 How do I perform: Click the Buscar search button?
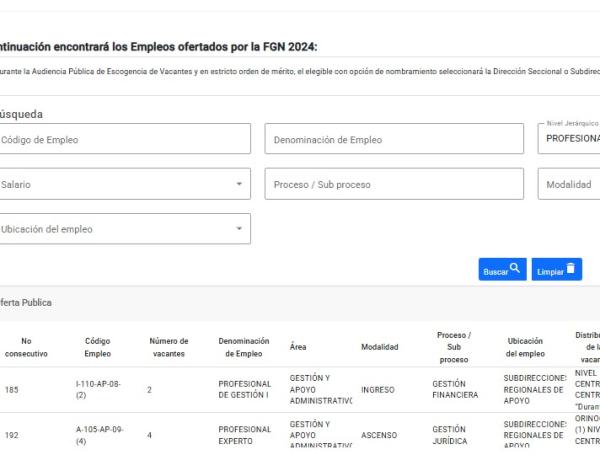point(502,269)
